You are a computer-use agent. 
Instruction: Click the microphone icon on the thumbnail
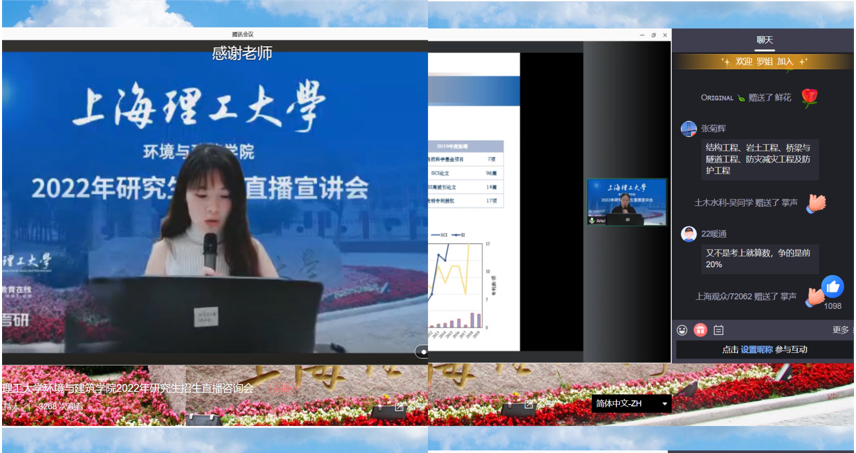592,220
